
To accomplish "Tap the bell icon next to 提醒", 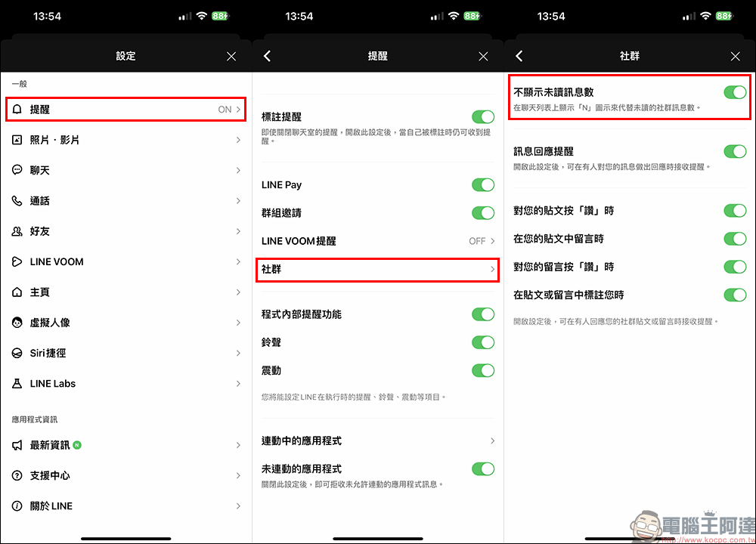I will coord(17,110).
